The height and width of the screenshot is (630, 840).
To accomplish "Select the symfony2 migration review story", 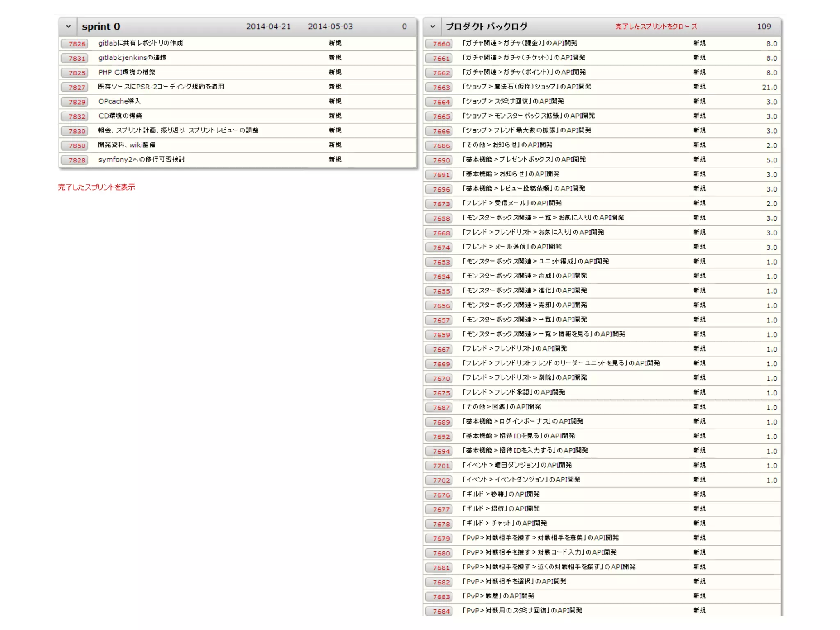I will coord(142,160).
